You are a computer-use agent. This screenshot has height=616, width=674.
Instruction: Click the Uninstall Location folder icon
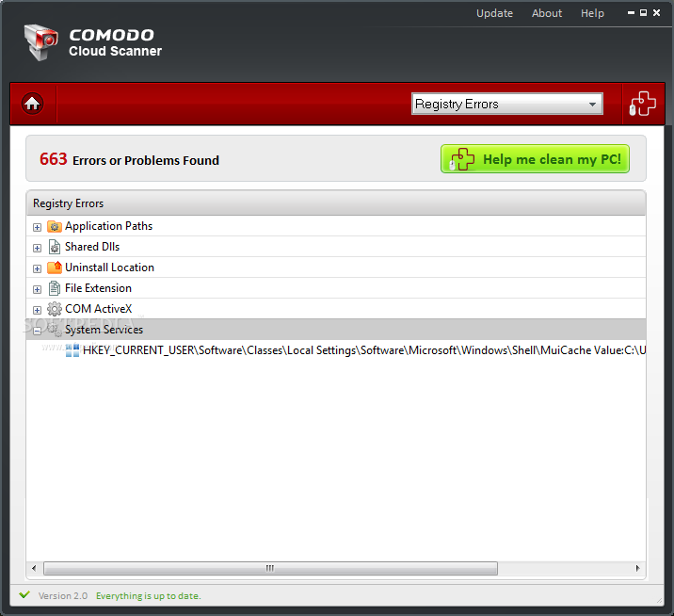pyautogui.click(x=55, y=267)
